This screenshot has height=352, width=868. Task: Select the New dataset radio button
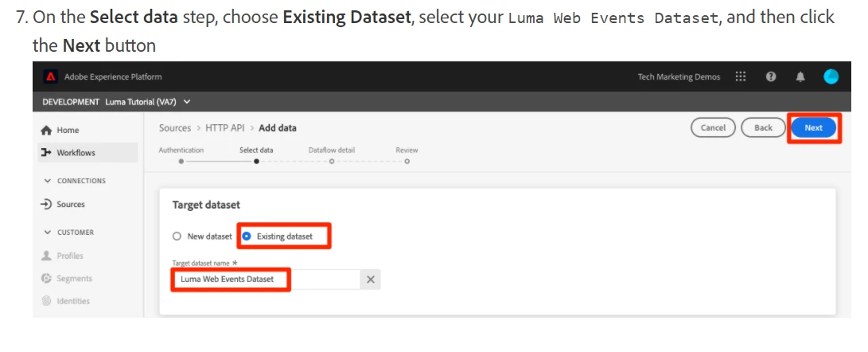pyautogui.click(x=177, y=237)
